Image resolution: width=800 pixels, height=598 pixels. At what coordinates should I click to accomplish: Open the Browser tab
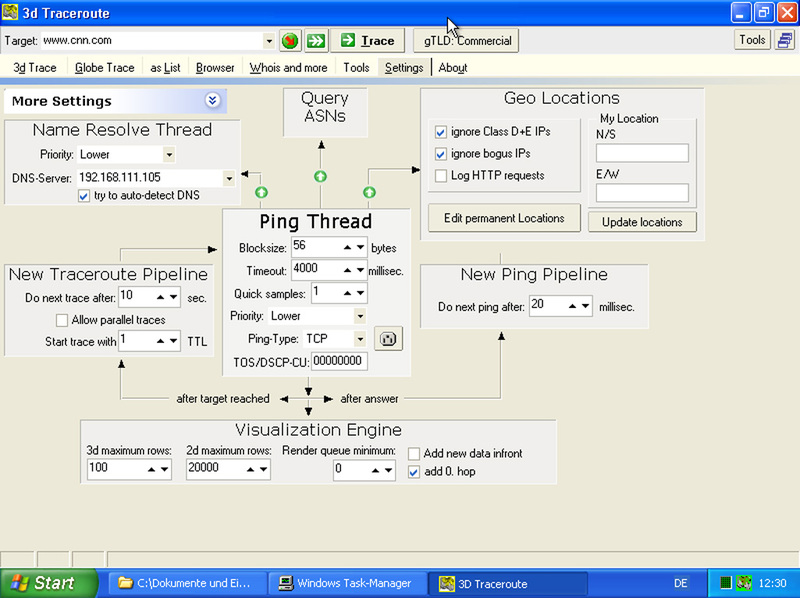point(215,68)
